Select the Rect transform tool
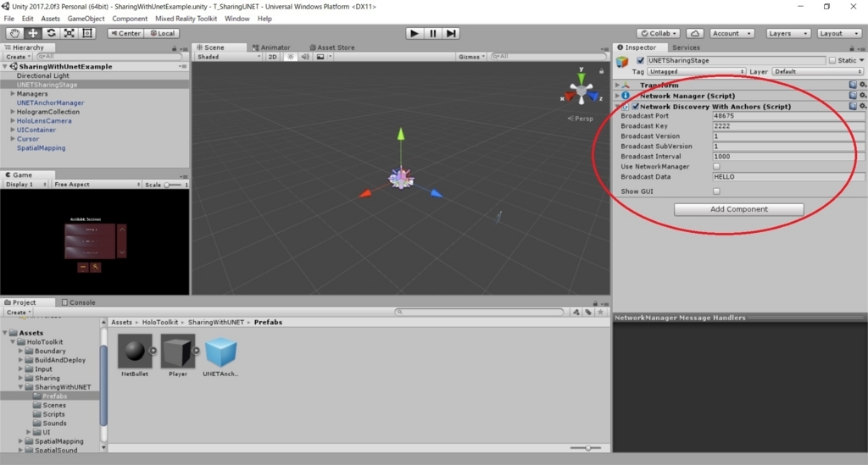Image resolution: width=868 pixels, height=465 pixels. pyautogui.click(x=87, y=33)
